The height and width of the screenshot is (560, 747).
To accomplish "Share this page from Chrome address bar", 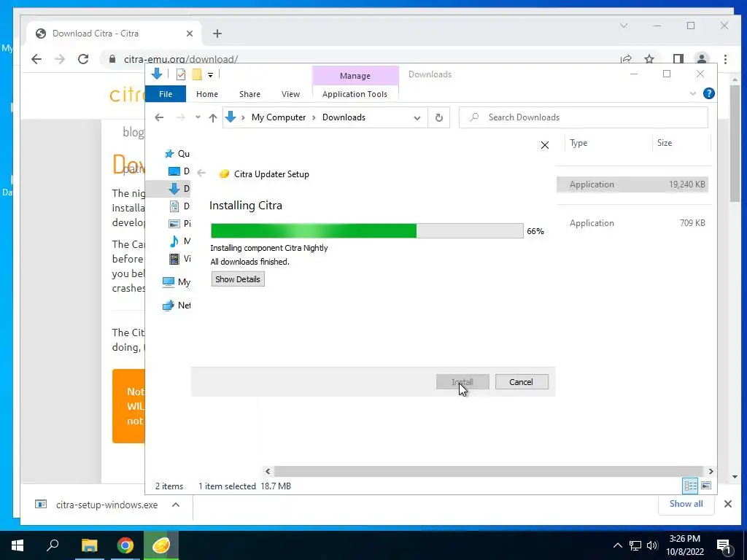I will pos(626,59).
